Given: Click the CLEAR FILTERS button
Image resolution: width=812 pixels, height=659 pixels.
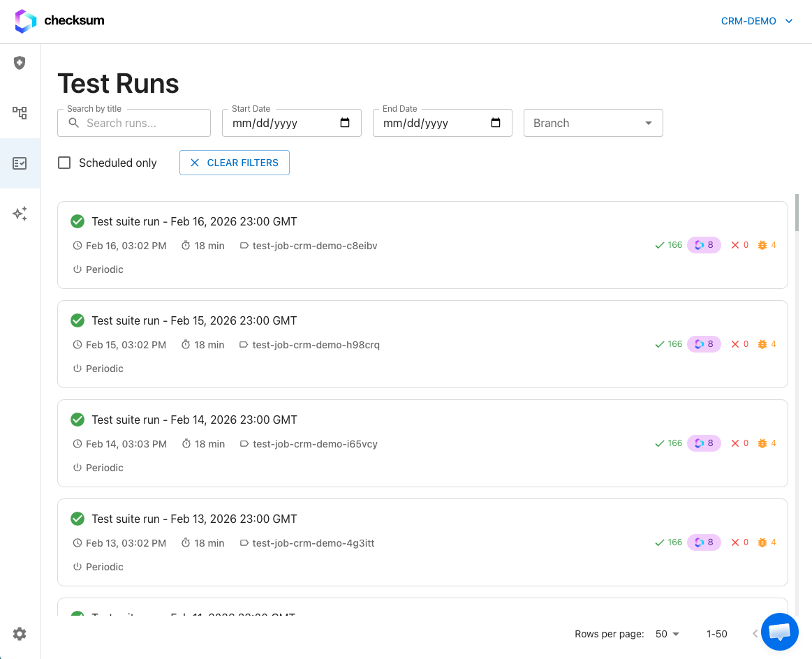Looking at the screenshot, I should click(x=234, y=162).
